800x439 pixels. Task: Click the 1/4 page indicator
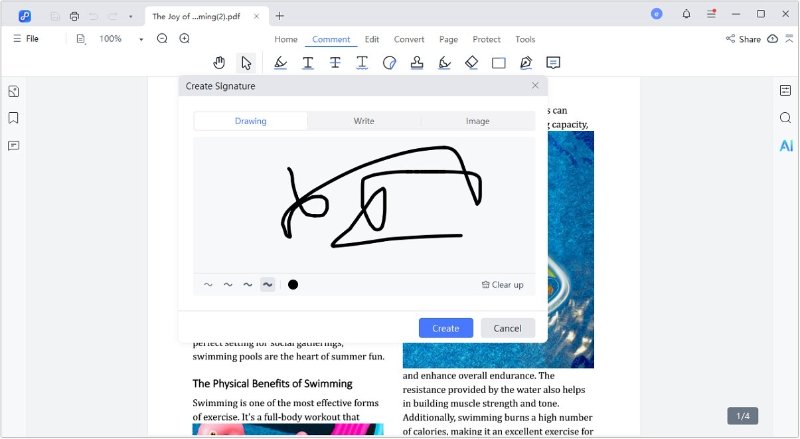pyautogui.click(x=743, y=416)
